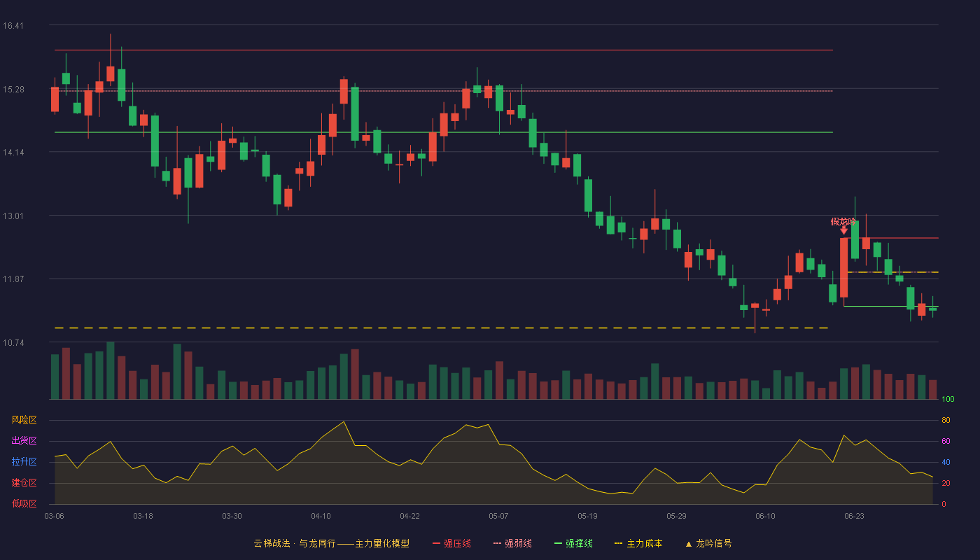Toggle the 强压线 legend series
This screenshot has height=560, width=980.
click(x=451, y=543)
